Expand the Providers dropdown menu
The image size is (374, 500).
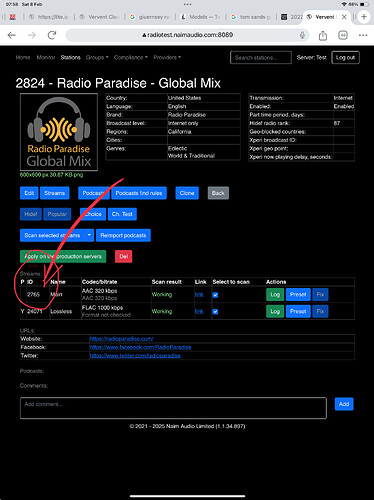[x=167, y=57]
